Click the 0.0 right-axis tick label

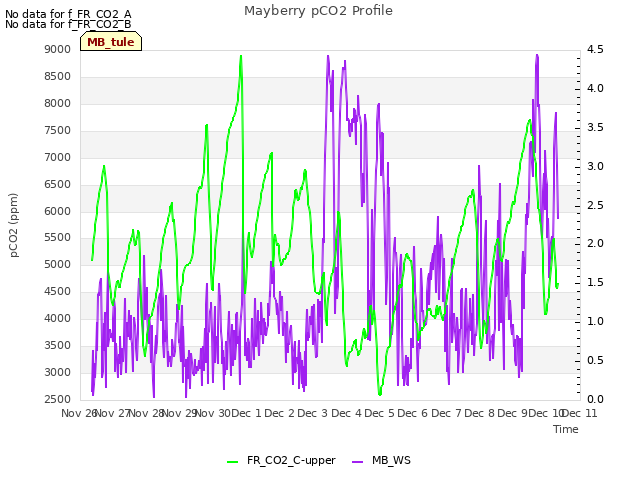595,399
